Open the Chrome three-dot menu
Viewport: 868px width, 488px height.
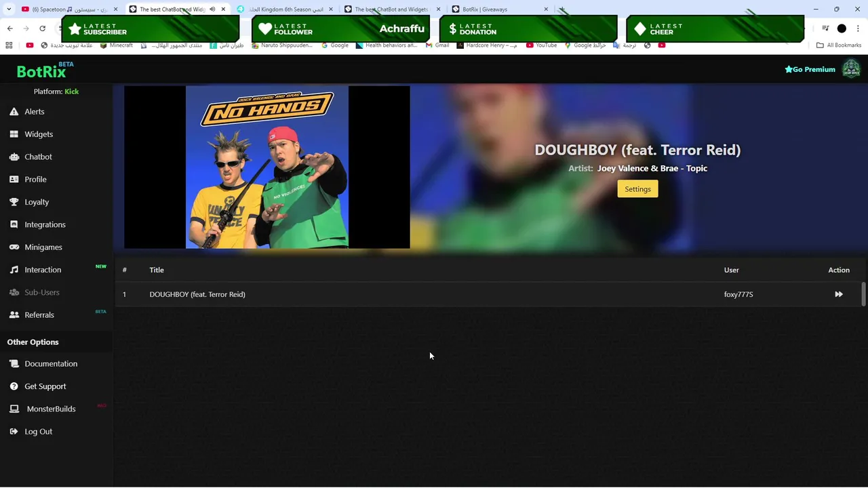pos(858,28)
